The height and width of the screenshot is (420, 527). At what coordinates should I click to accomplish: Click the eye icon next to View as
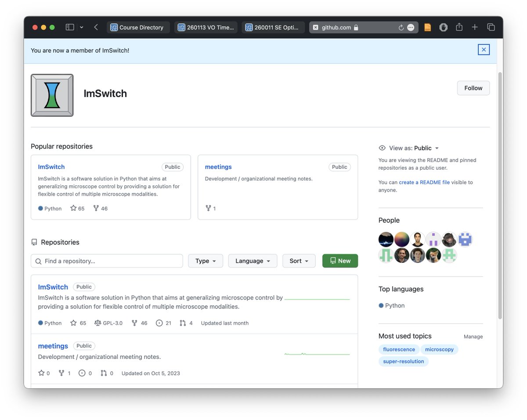click(382, 148)
